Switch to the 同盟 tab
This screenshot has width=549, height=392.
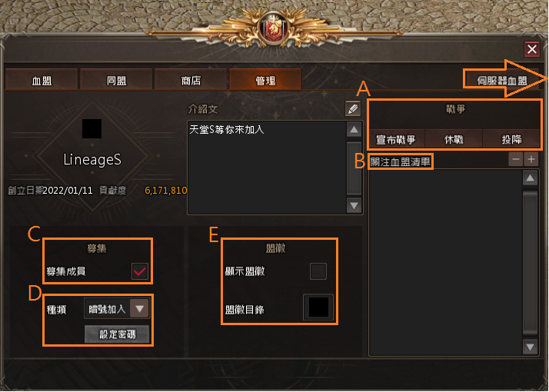click(x=116, y=80)
